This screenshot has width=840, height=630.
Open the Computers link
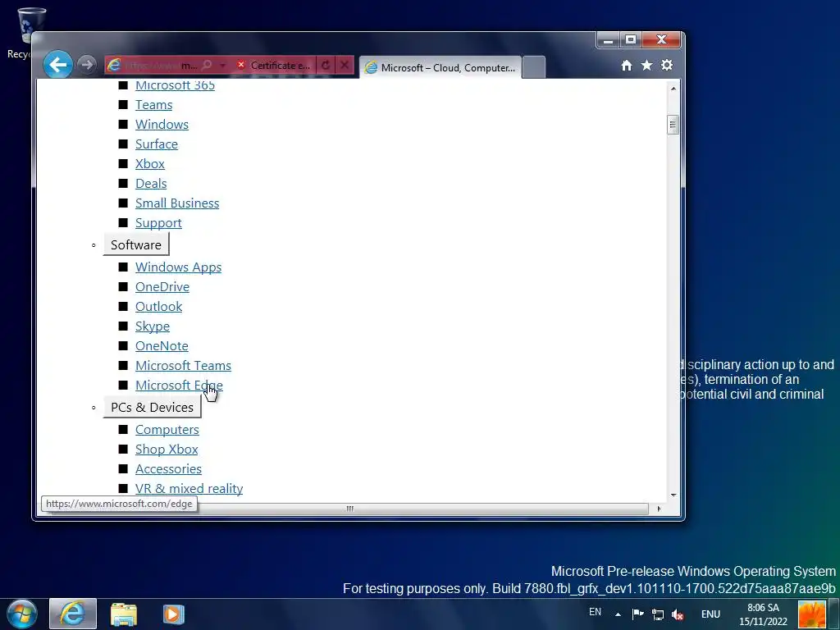pyautogui.click(x=167, y=430)
